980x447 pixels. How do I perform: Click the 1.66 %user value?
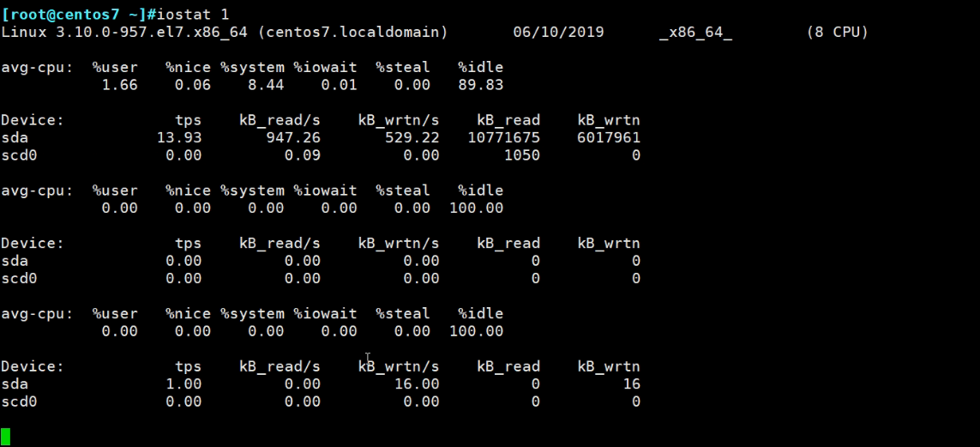(x=119, y=85)
